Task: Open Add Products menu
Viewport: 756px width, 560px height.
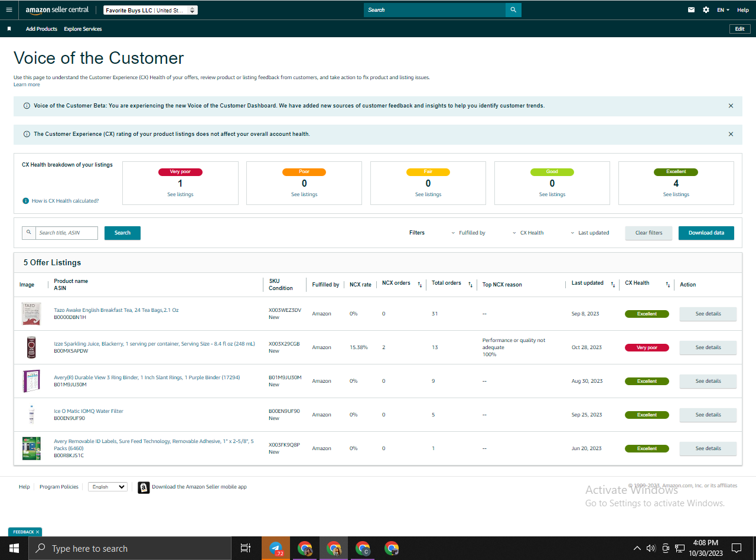Action: tap(41, 29)
